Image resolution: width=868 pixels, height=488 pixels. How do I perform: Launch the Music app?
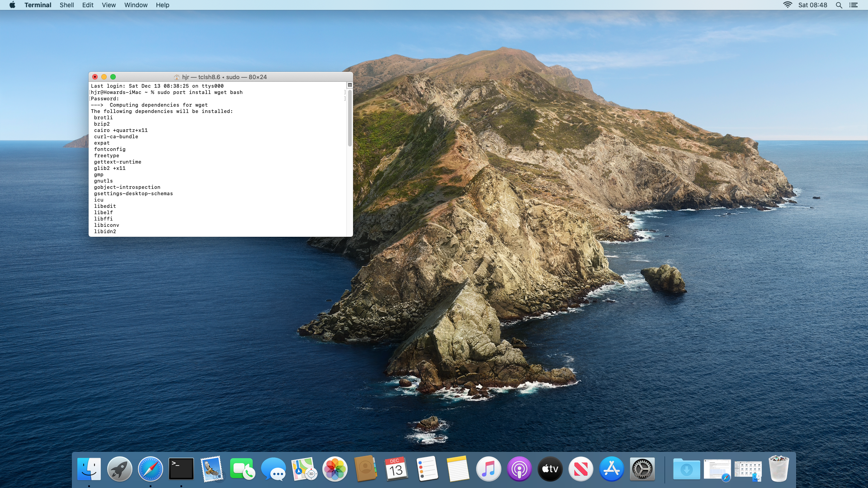(x=489, y=469)
